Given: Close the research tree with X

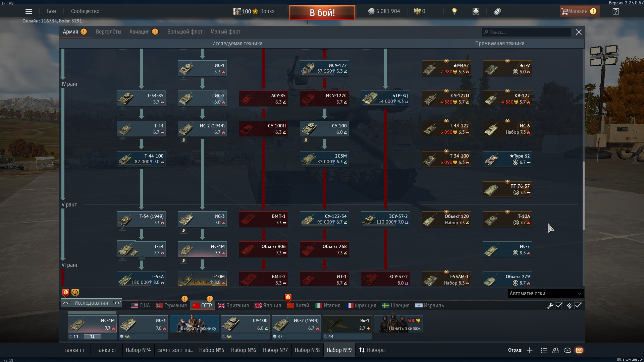Looking at the screenshot, I should [579, 32].
